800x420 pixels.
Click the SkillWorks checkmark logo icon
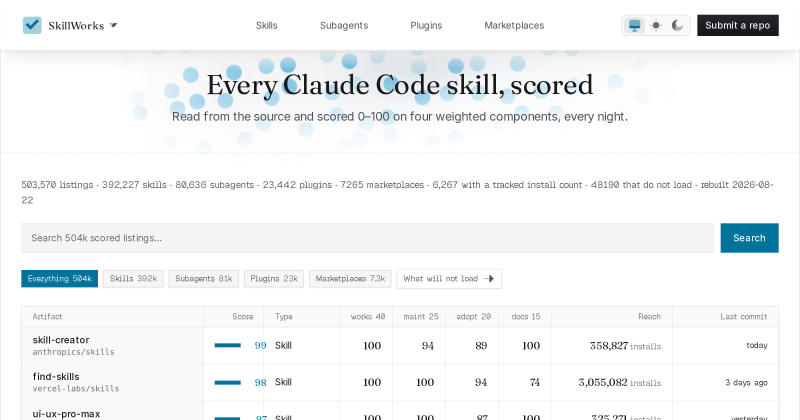click(32, 25)
